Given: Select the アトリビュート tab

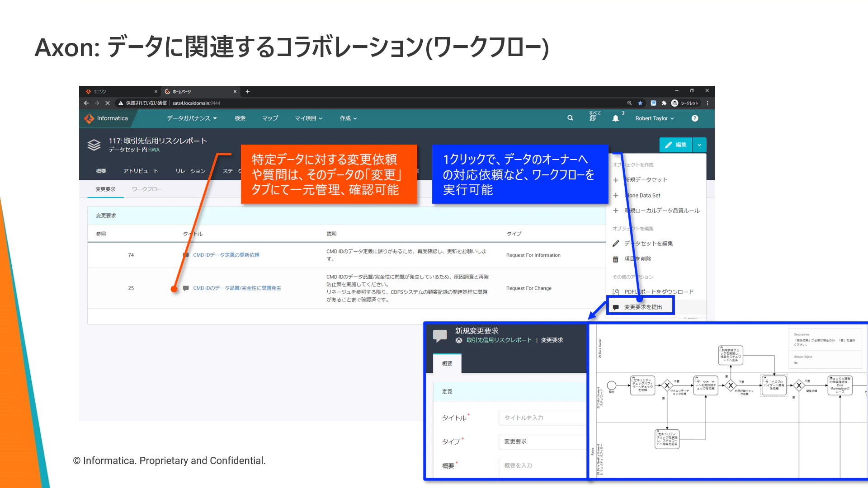Looking at the screenshot, I should pos(141,171).
